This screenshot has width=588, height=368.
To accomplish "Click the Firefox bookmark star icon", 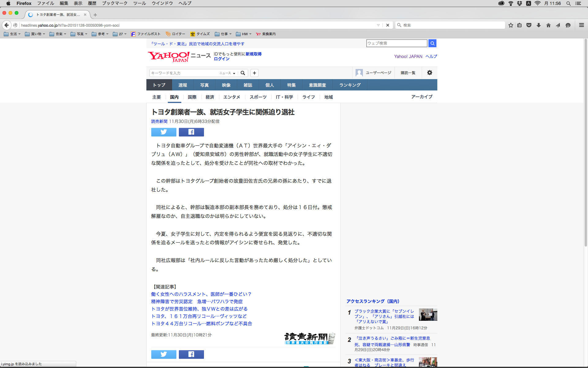I will [511, 25].
